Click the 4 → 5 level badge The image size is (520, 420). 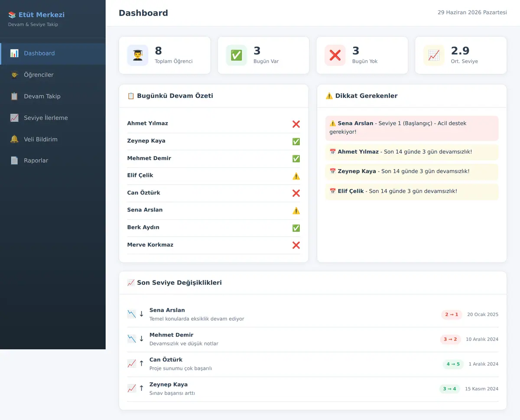[x=453, y=364]
